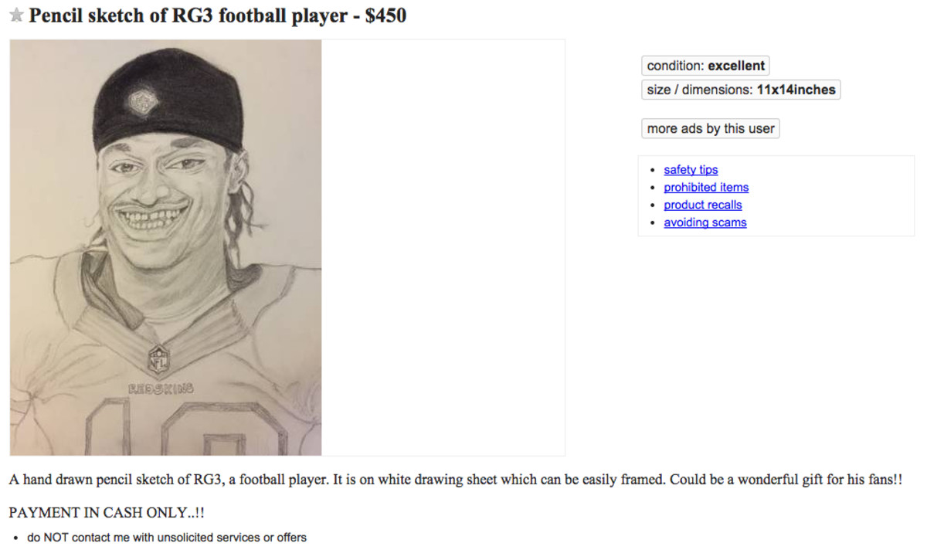Click the 'do NOT contact me' notice

click(167, 538)
